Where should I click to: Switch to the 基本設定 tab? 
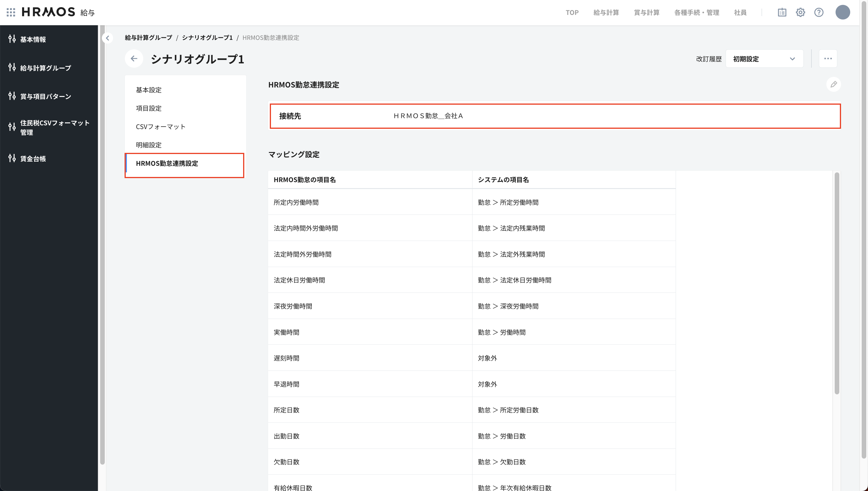tap(148, 90)
